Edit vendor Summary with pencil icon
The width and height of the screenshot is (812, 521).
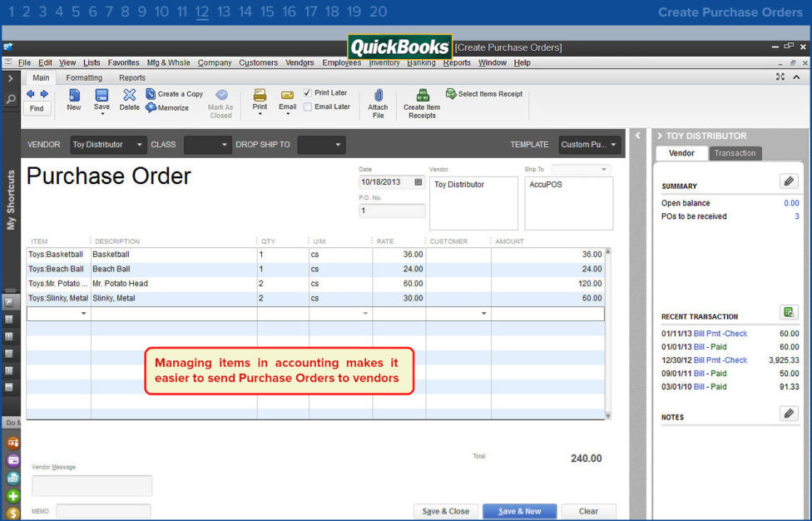[789, 181]
